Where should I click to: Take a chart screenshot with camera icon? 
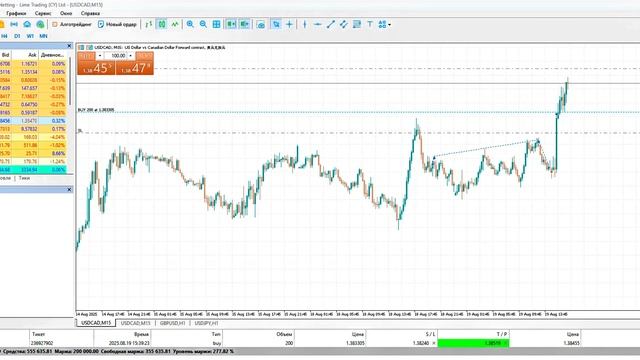tap(261, 24)
